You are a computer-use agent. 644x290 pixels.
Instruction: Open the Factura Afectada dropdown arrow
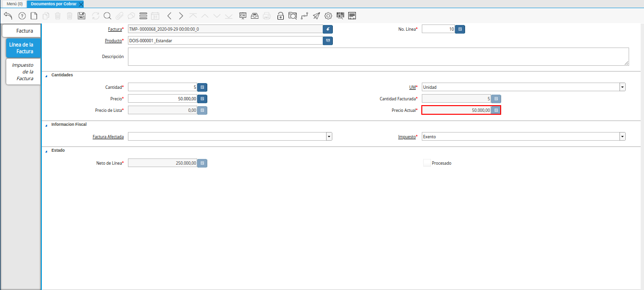coord(329,137)
